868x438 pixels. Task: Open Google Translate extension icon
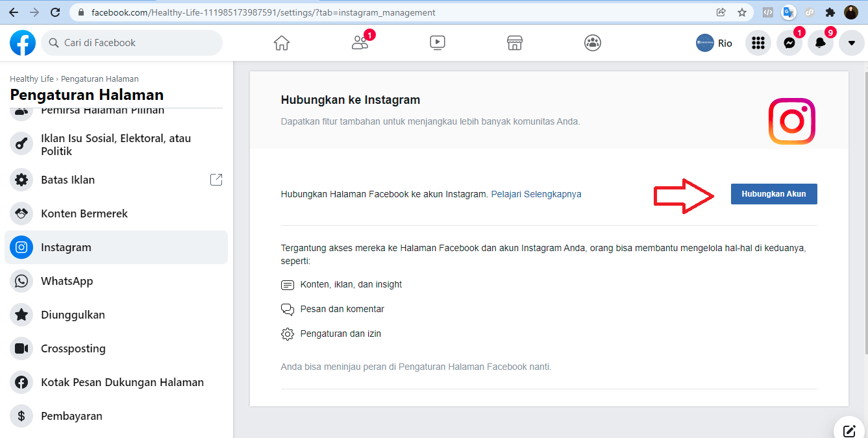click(788, 12)
